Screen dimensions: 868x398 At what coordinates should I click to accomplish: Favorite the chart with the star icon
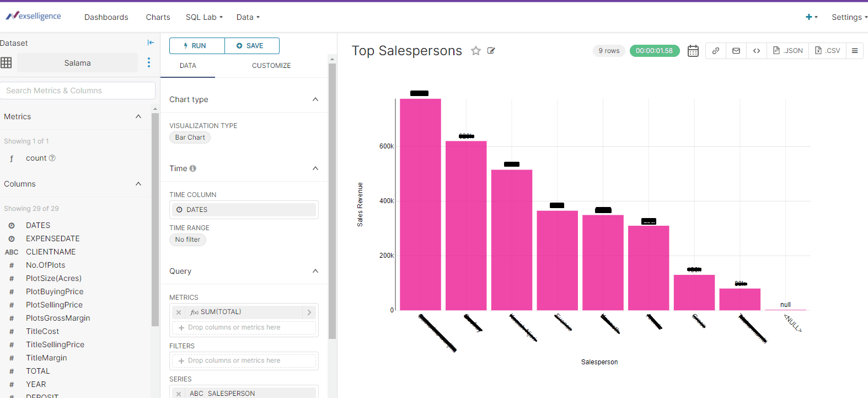(475, 51)
